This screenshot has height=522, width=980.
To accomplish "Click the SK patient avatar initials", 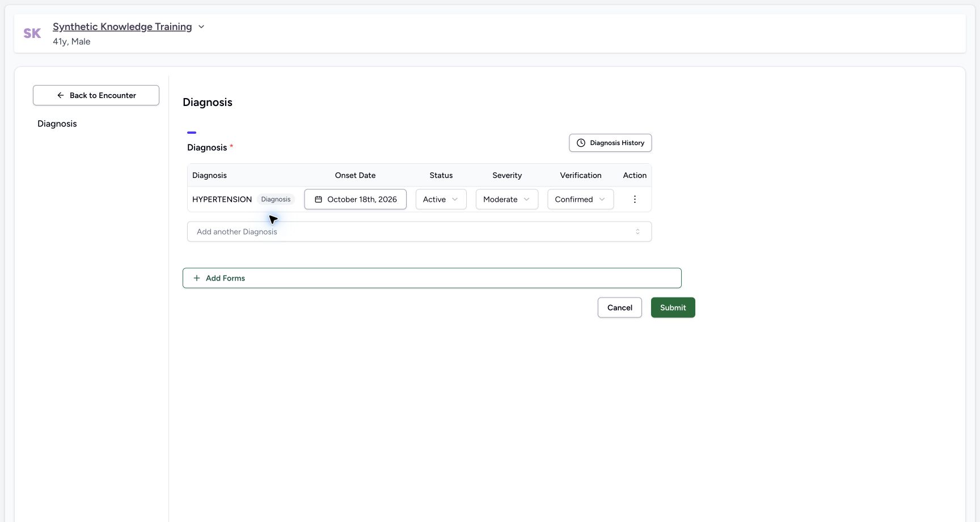I will coord(32,33).
